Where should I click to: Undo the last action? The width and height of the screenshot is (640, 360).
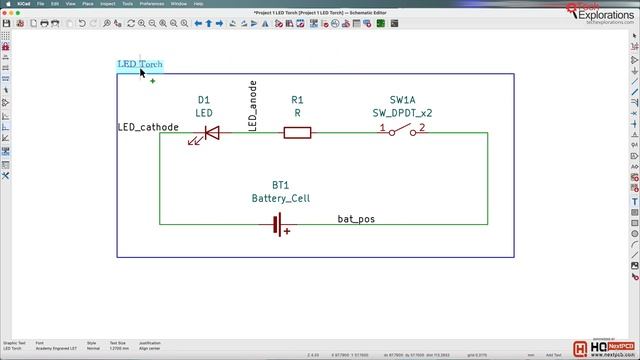click(82, 24)
